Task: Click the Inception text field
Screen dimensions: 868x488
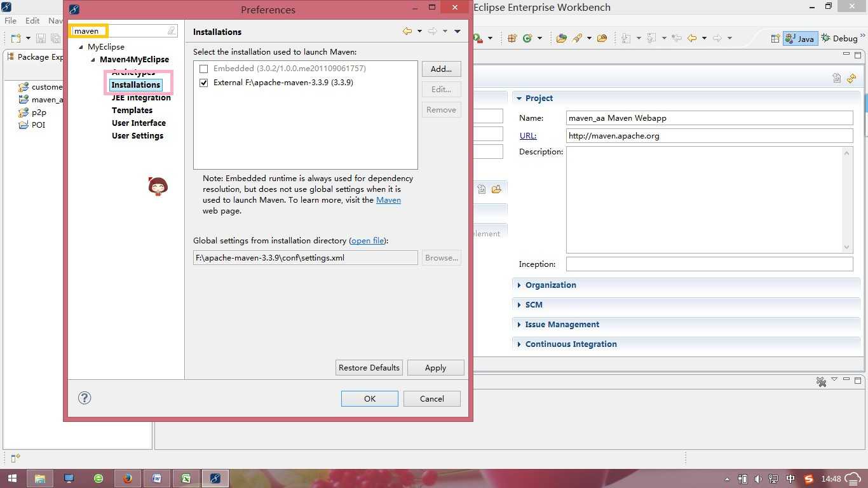Action: pyautogui.click(x=709, y=264)
